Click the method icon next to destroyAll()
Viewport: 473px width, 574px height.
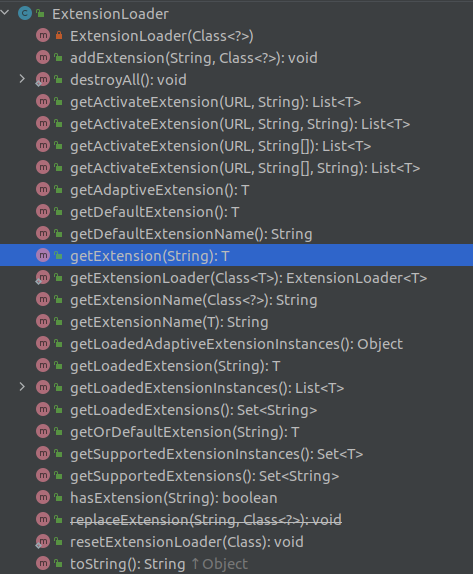(x=43, y=79)
